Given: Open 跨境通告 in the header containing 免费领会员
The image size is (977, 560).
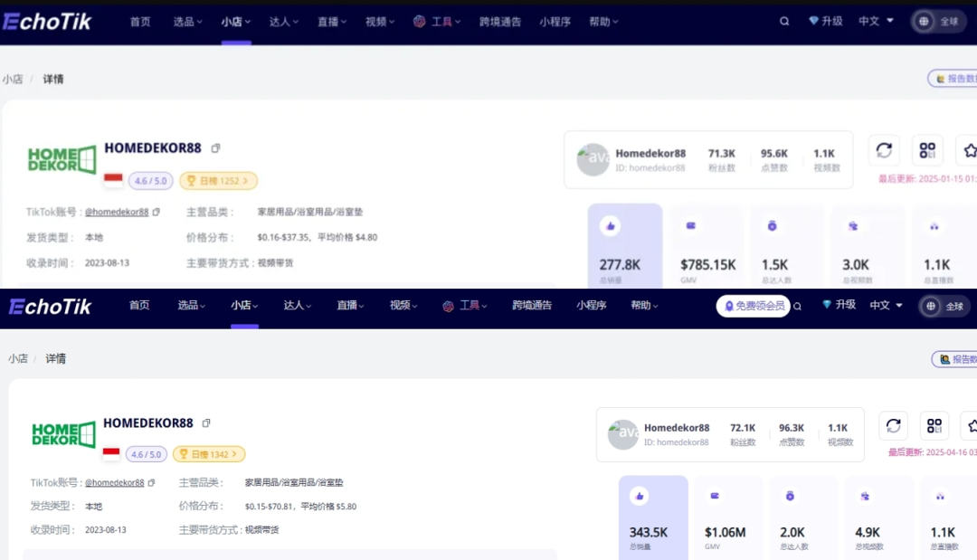Looking at the screenshot, I should coord(532,306).
